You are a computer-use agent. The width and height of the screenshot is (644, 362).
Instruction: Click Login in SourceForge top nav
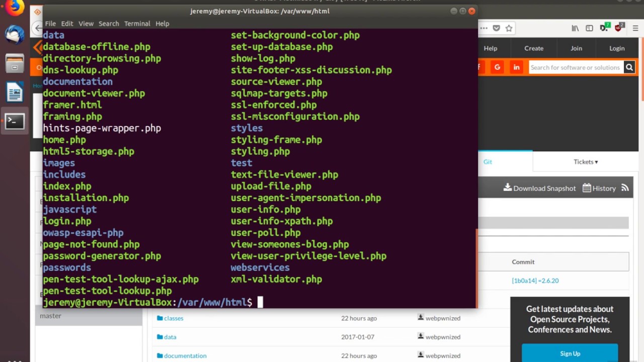click(x=617, y=48)
